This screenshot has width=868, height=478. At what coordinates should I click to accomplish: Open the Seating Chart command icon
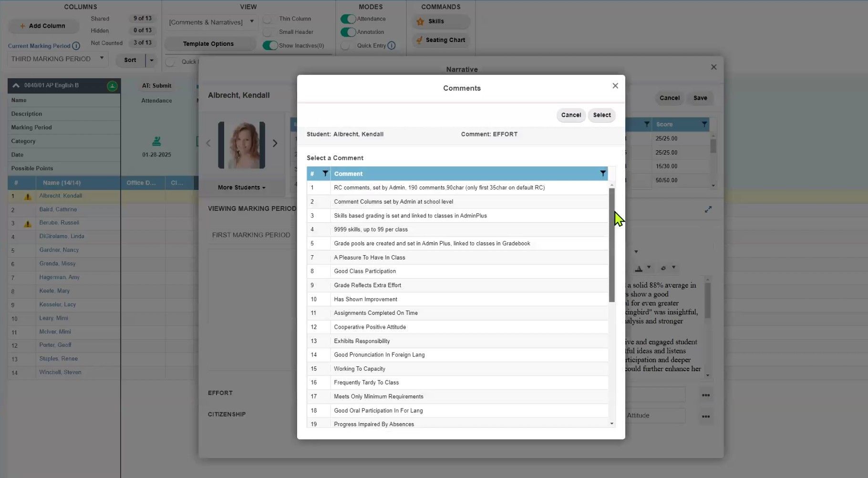420,40
